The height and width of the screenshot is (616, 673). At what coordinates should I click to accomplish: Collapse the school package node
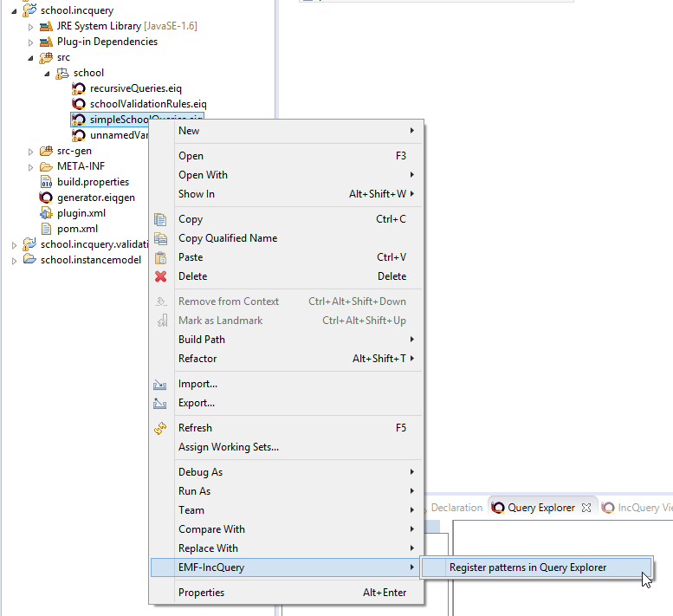[47, 74]
